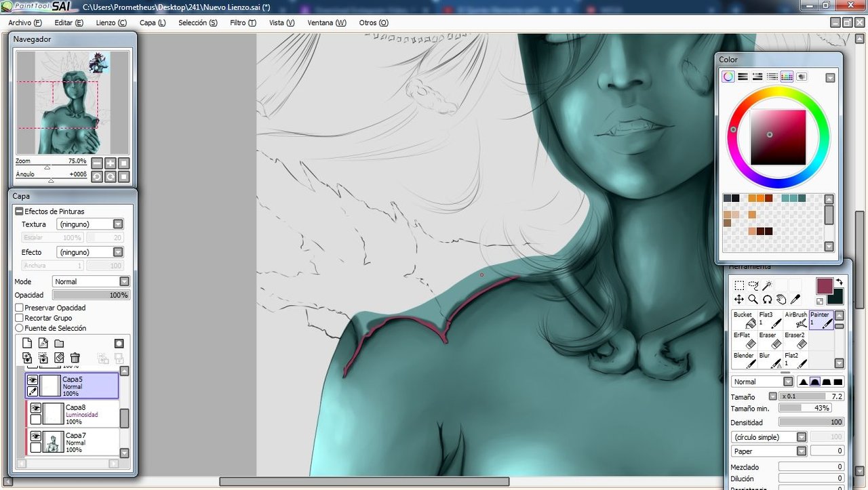Click the Navegador zoom-in plus button

point(110,163)
